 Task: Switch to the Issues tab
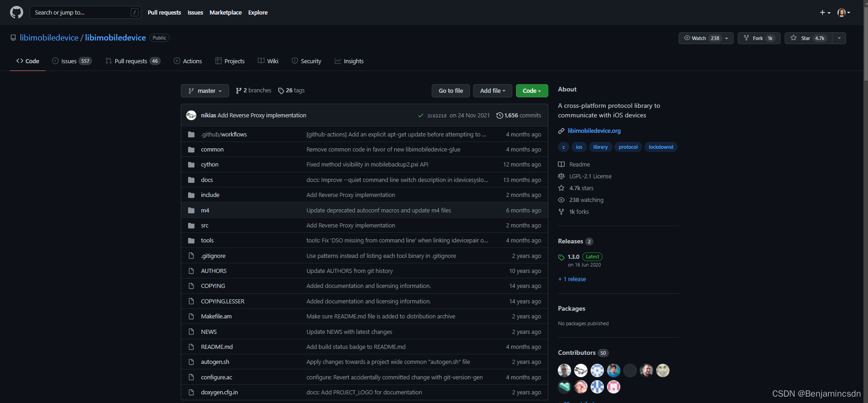pos(72,61)
